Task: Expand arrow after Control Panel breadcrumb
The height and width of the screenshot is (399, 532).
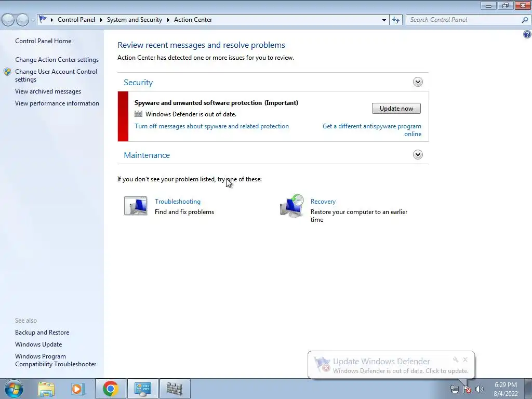Action: click(101, 20)
